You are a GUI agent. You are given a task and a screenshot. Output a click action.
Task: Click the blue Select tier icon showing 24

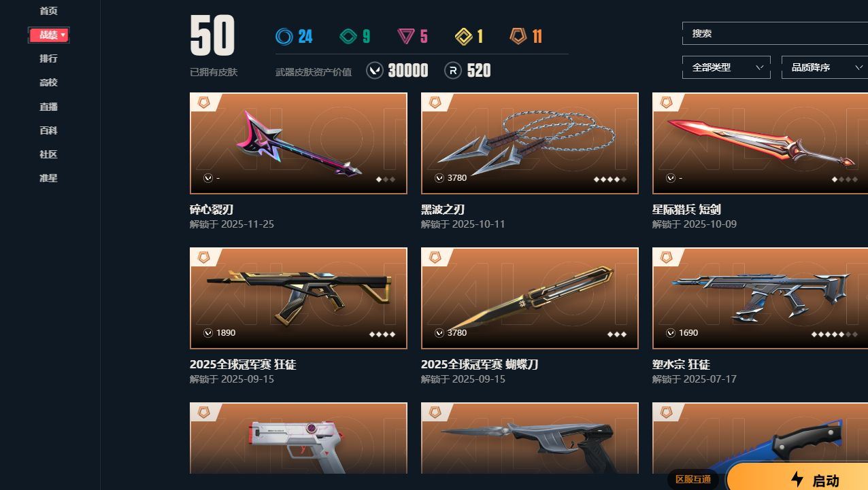point(284,36)
